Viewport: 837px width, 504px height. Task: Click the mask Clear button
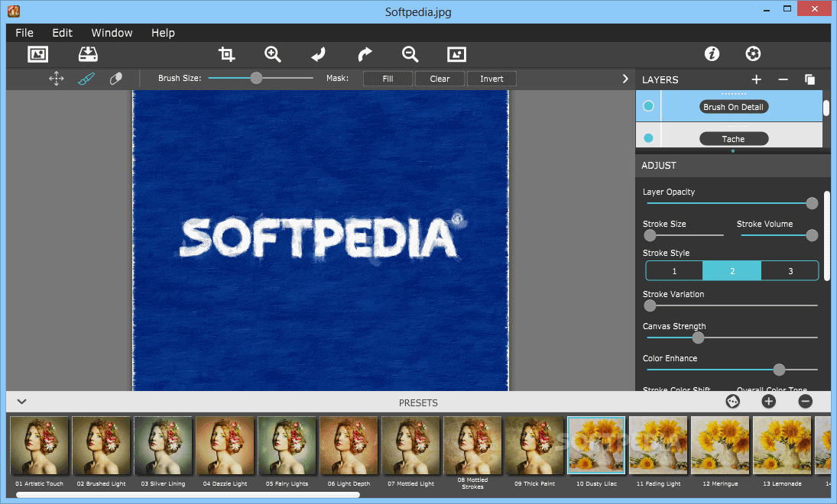440,79
